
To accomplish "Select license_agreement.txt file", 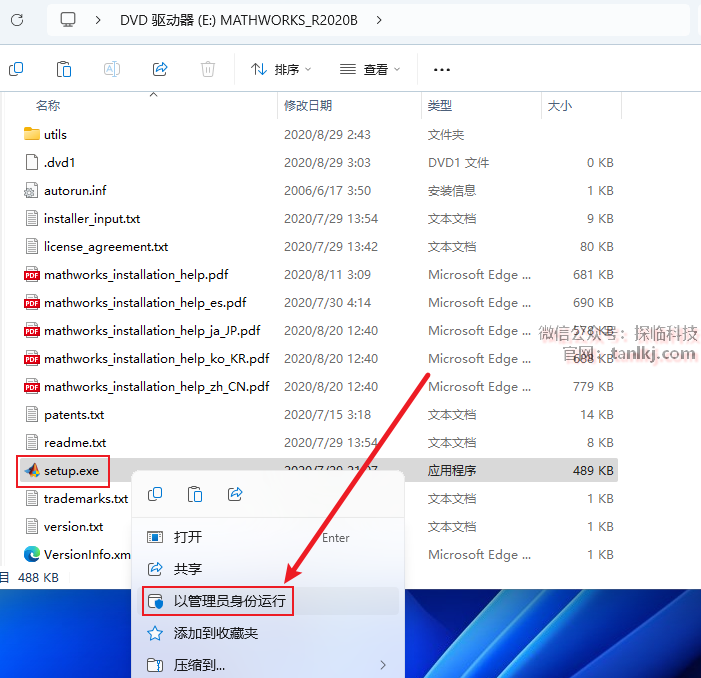I will (x=106, y=247).
